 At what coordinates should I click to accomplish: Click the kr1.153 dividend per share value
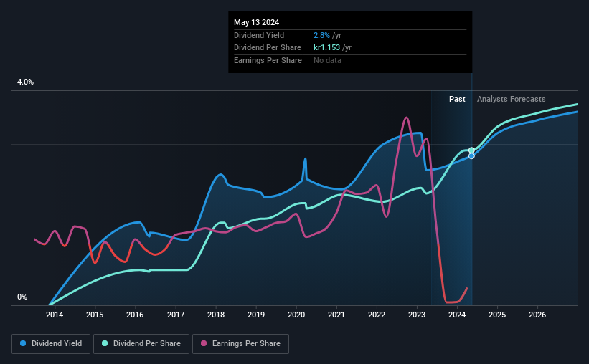[327, 48]
